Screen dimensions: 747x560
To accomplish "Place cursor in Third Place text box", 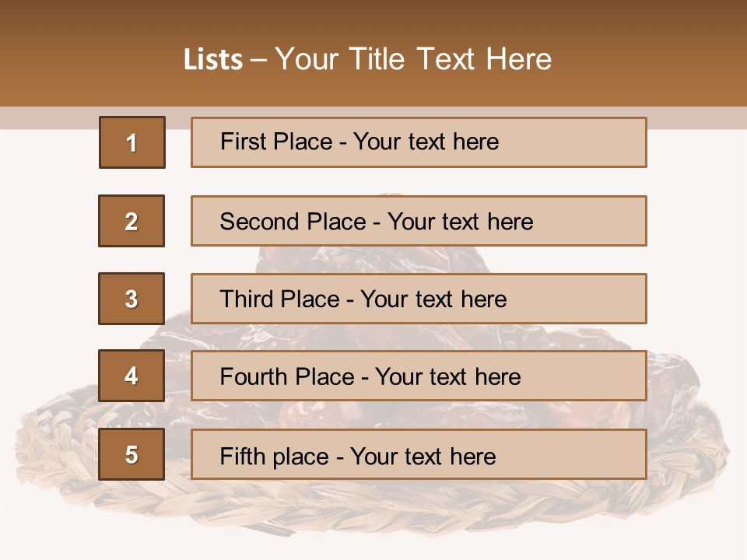I will 419,299.
